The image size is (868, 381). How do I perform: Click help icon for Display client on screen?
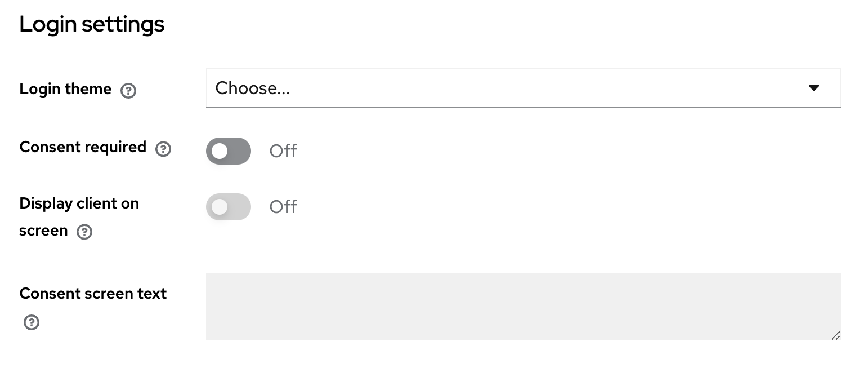(84, 232)
